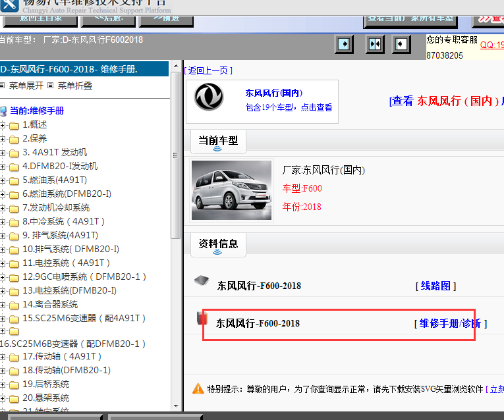Click the F600 van thumbnail image
The width and height of the screenshot is (504, 420).
point(231,190)
